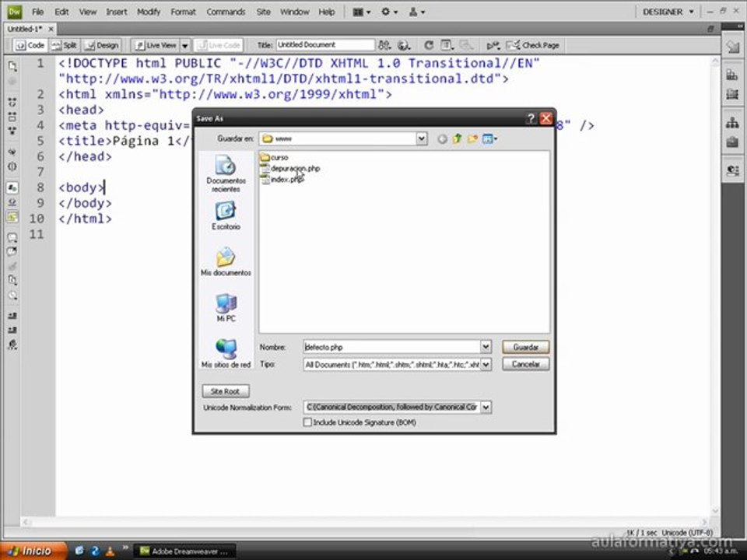Screen dimensions: 747x560
Task: Open Mi PC shortcut in dialog sidebar
Action: 226,307
